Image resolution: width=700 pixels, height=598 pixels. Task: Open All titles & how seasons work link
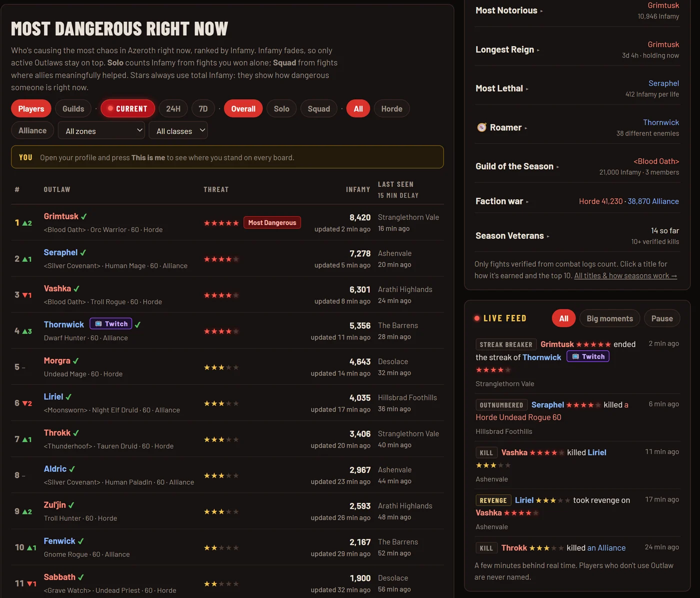click(625, 275)
